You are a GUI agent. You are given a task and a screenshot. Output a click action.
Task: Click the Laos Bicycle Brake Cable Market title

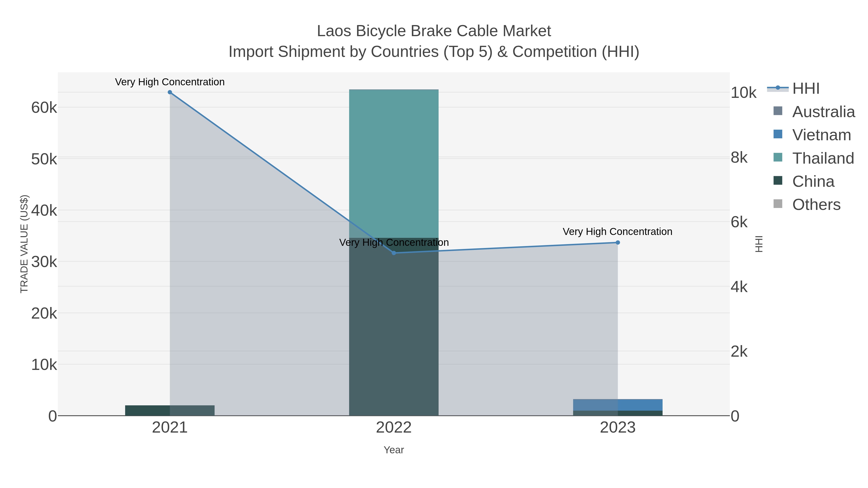[434, 31]
